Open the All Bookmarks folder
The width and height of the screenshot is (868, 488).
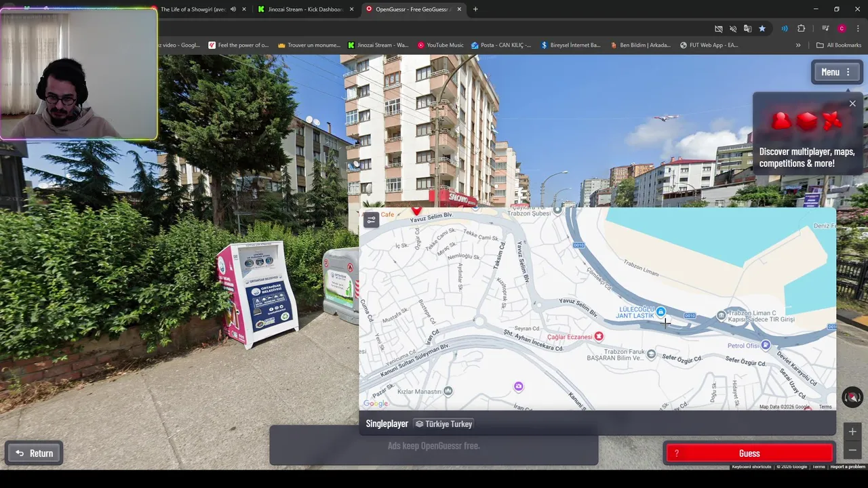pos(839,45)
